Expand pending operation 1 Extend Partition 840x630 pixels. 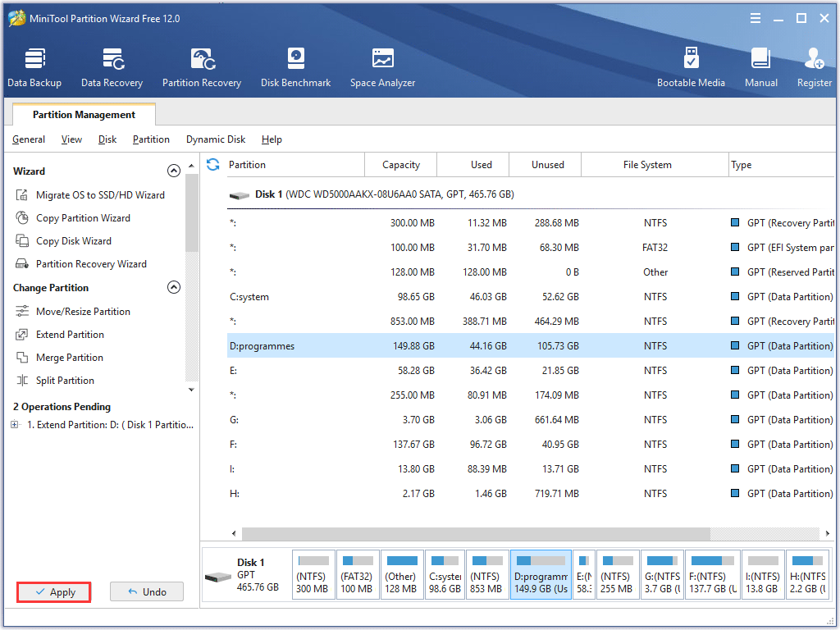(14, 425)
